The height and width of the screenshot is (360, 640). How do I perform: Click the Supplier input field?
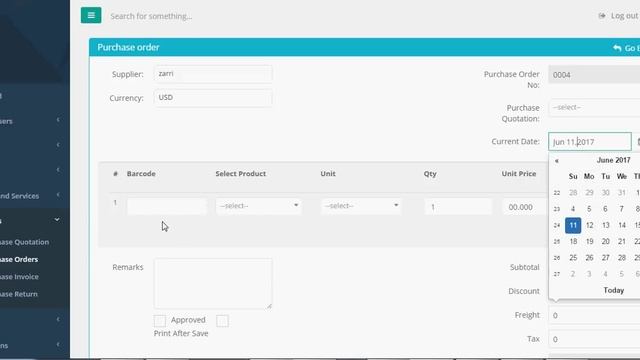pos(213,74)
